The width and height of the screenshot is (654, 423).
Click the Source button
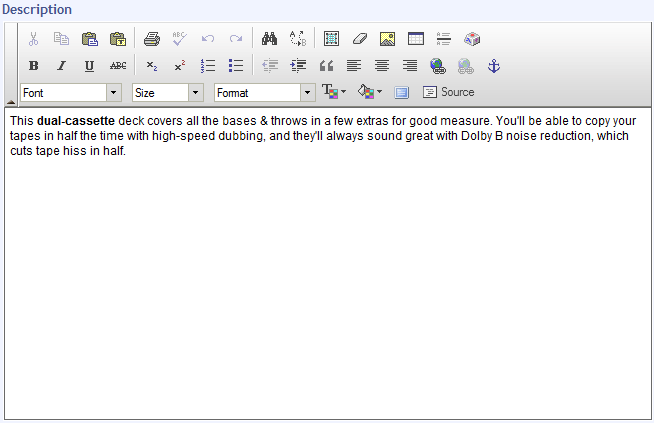pyautogui.click(x=449, y=92)
